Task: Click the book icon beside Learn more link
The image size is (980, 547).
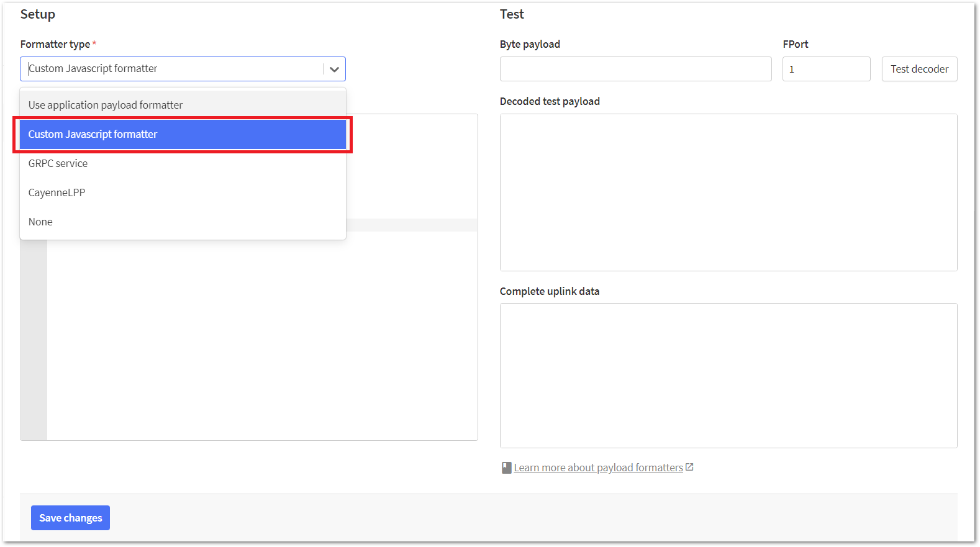Action: [x=506, y=468]
